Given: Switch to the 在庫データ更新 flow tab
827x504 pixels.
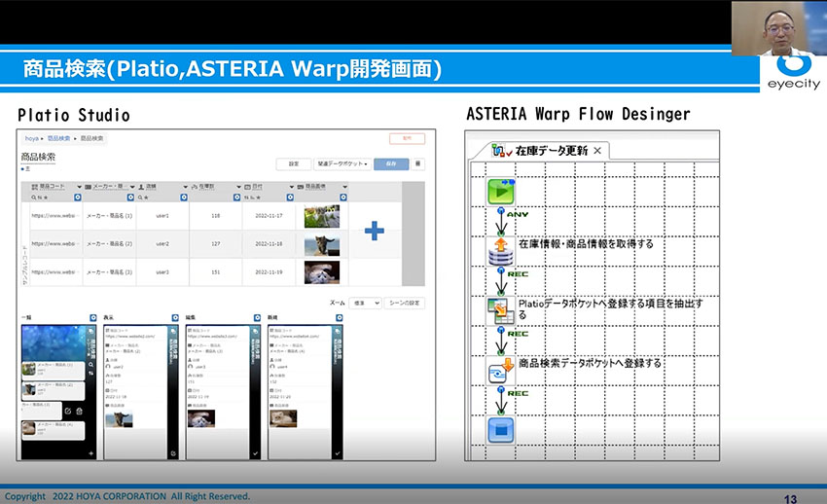Looking at the screenshot, I should (551, 151).
